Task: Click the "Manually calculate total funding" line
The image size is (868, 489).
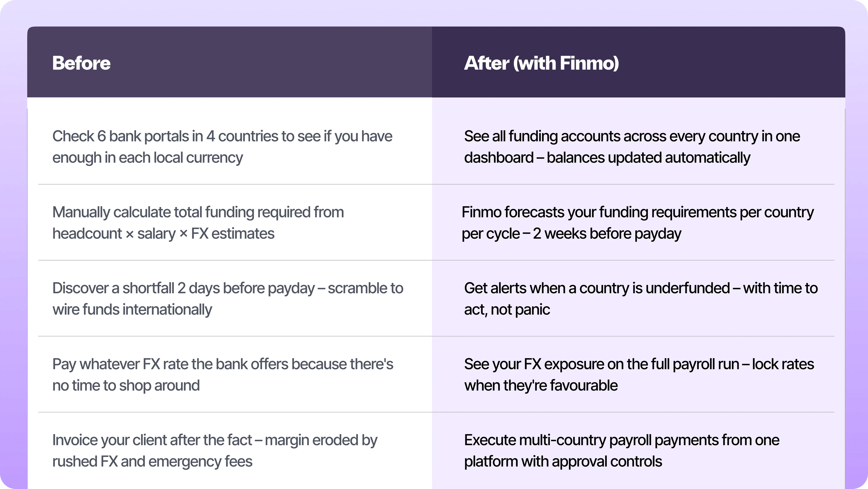Action: pyautogui.click(x=198, y=212)
